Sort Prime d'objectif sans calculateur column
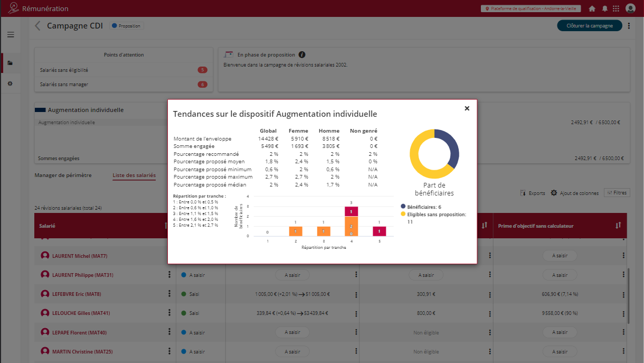The image size is (644, 363). tap(618, 226)
